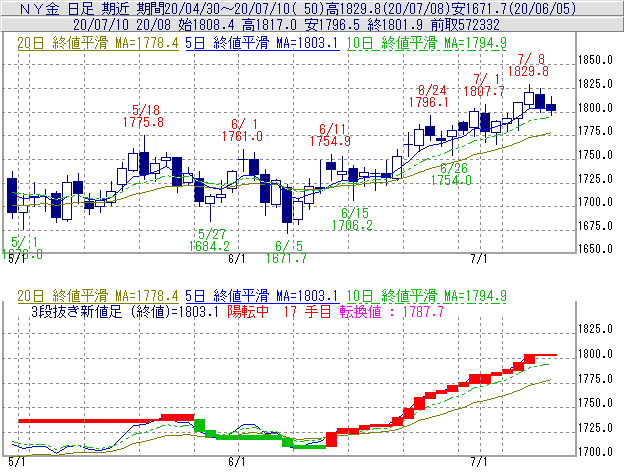Click the 6/24 1796.1 peak label
This screenshot has height=474, width=624.
(429, 96)
